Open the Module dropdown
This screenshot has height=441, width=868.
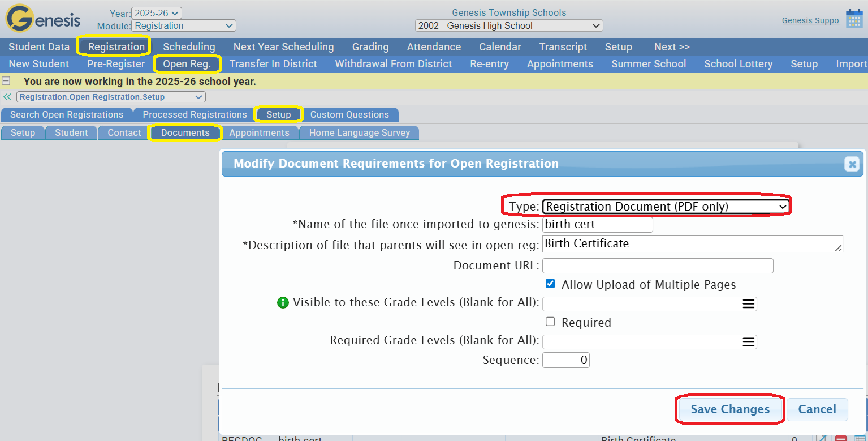click(x=184, y=25)
